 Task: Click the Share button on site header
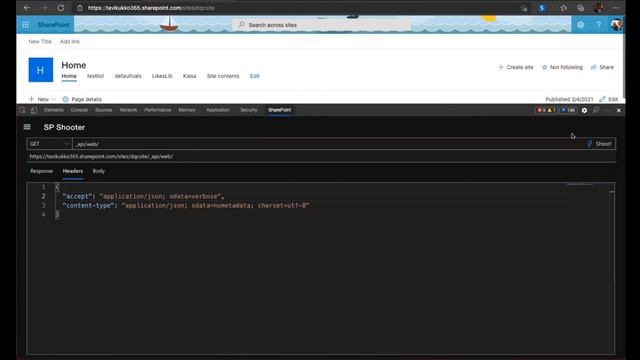pos(602,67)
